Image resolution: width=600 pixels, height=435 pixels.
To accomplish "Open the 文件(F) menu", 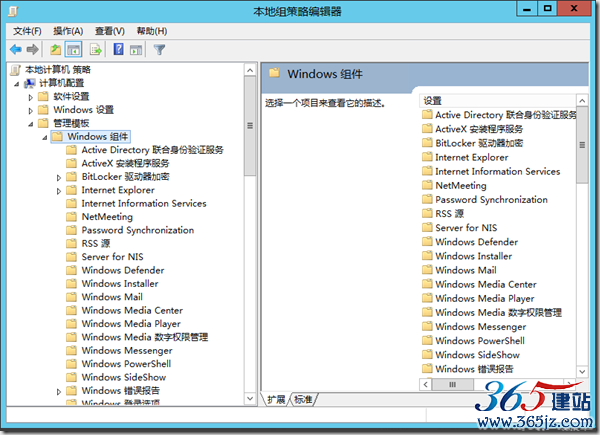I will [27, 31].
